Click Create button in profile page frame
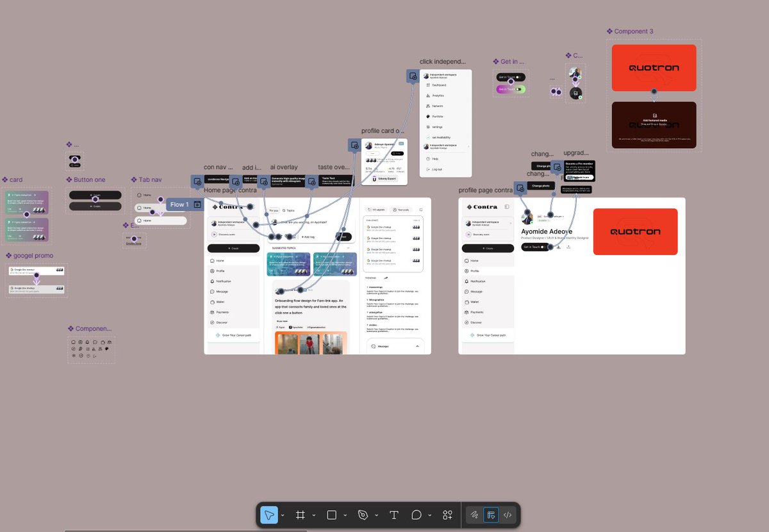Viewport: 769px width, 532px height. point(488,248)
